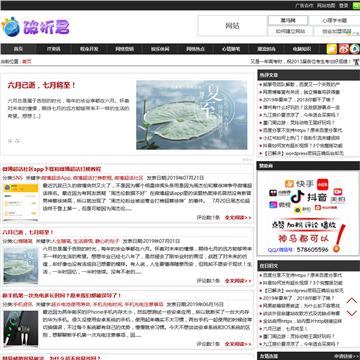The height and width of the screenshot is (360, 360).
Task: Click the green search icon at top right
Action: click(x=356, y=6)
